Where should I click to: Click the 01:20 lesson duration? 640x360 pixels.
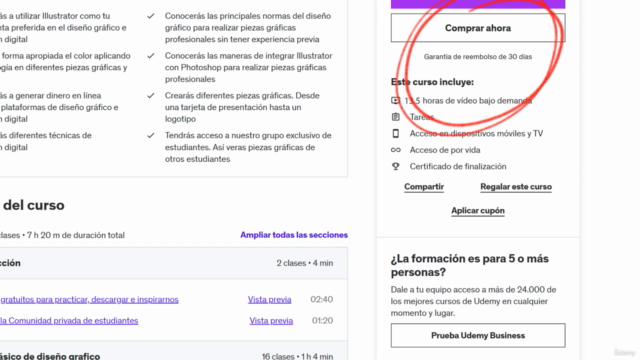(x=322, y=320)
